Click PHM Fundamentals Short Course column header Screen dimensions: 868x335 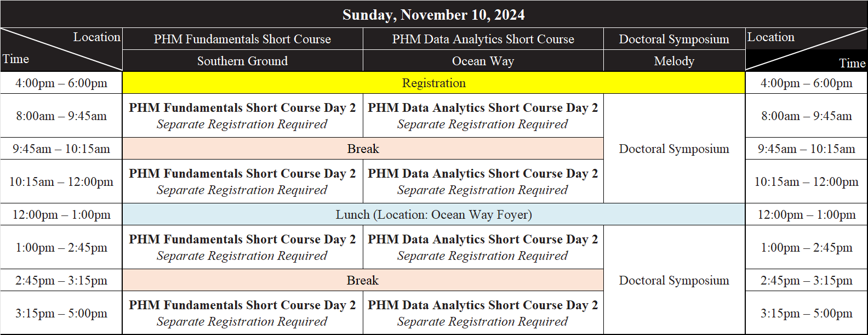(x=242, y=39)
